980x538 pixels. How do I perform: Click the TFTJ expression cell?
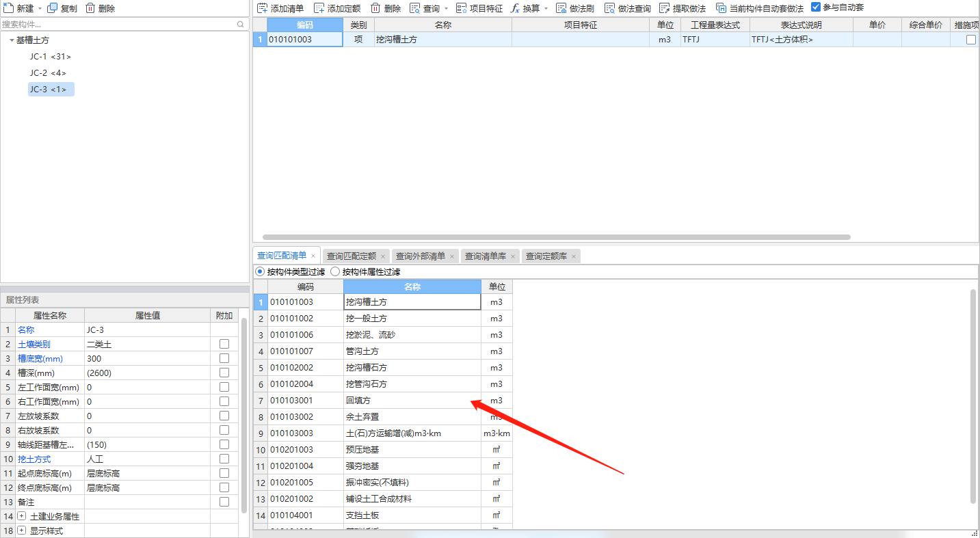coord(715,40)
